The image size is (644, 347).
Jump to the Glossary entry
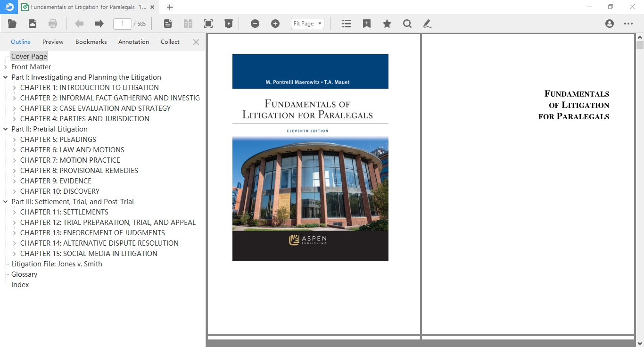[24, 274]
